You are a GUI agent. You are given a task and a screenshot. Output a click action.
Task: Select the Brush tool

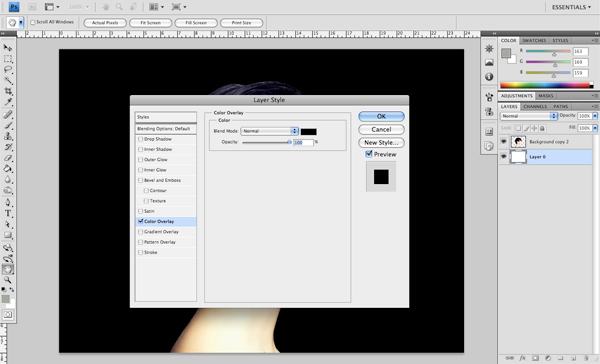click(8, 125)
